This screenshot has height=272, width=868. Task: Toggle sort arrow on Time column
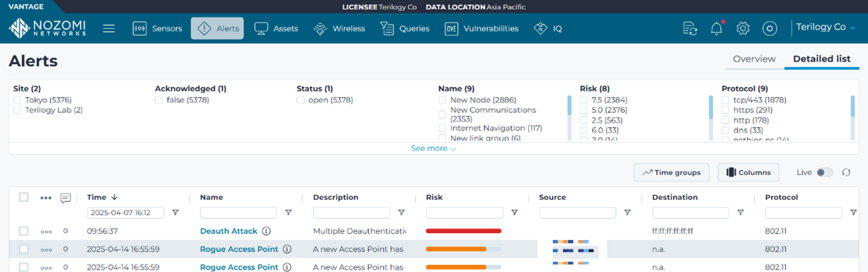(114, 197)
